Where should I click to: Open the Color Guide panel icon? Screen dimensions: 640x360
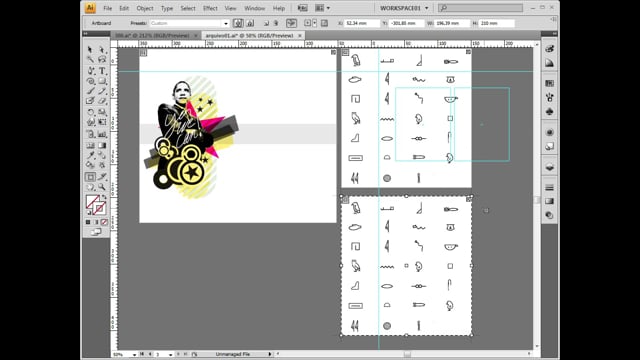pyautogui.click(x=550, y=63)
